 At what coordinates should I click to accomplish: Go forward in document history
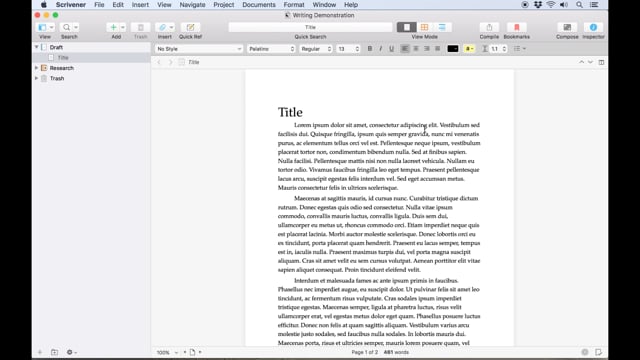[x=171, y=62]
